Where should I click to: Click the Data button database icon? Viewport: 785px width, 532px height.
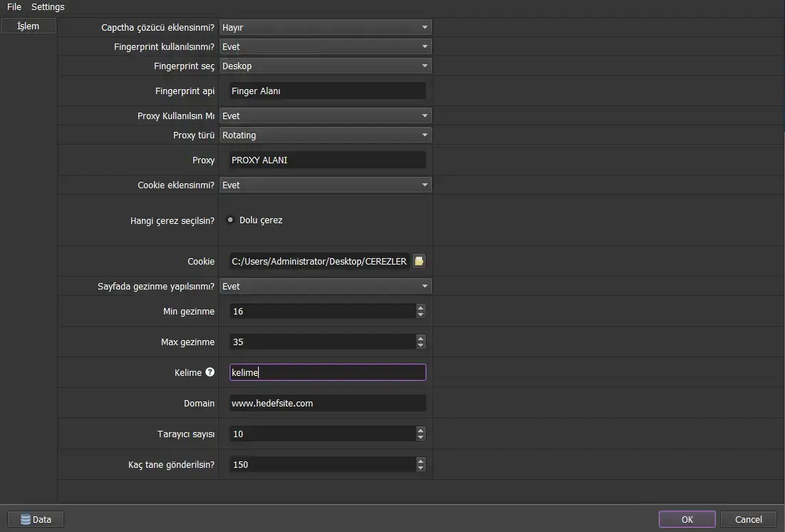pyautogui.click(x=26, y=519)
